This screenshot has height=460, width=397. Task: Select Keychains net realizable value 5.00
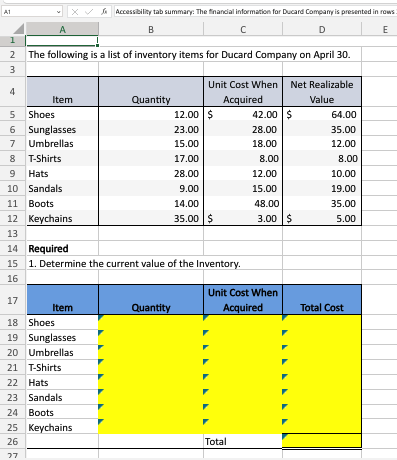pos(322,218)
